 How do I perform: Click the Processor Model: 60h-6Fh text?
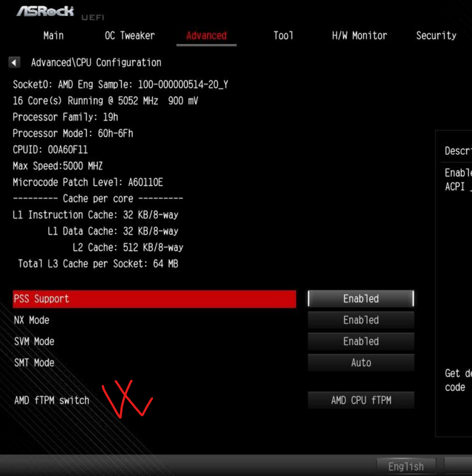[x=73, y=133]
